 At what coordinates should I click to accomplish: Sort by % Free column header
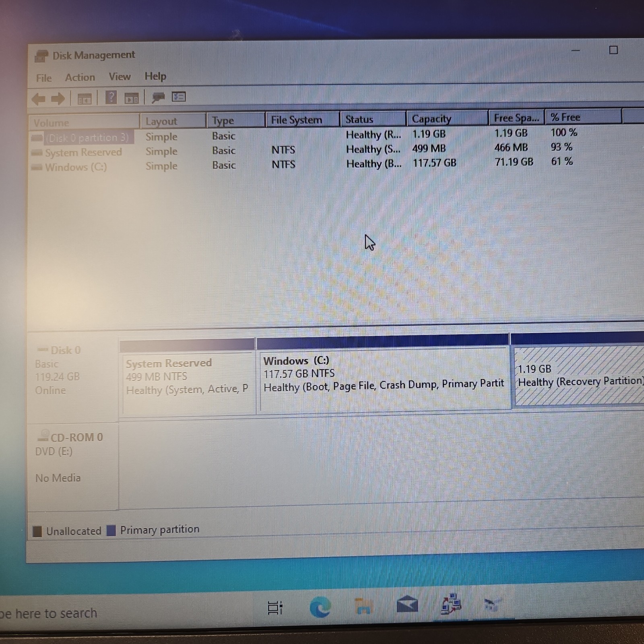coord(583,117)
